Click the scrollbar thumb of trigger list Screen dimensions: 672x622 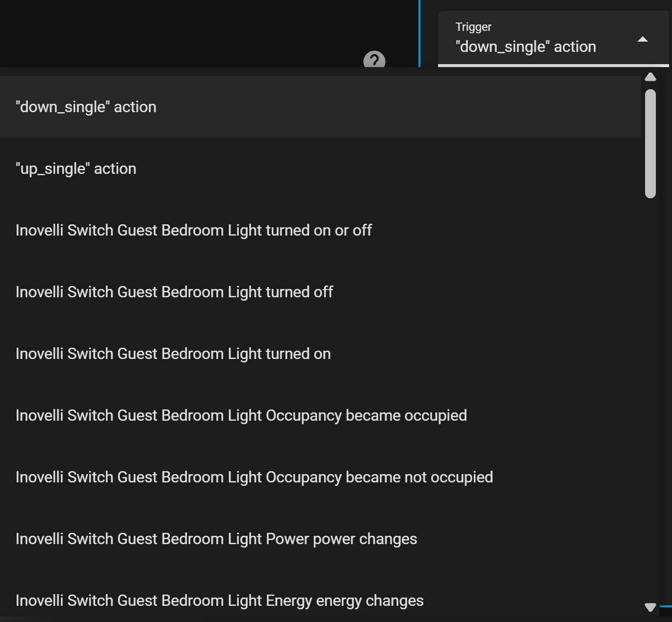650,144
